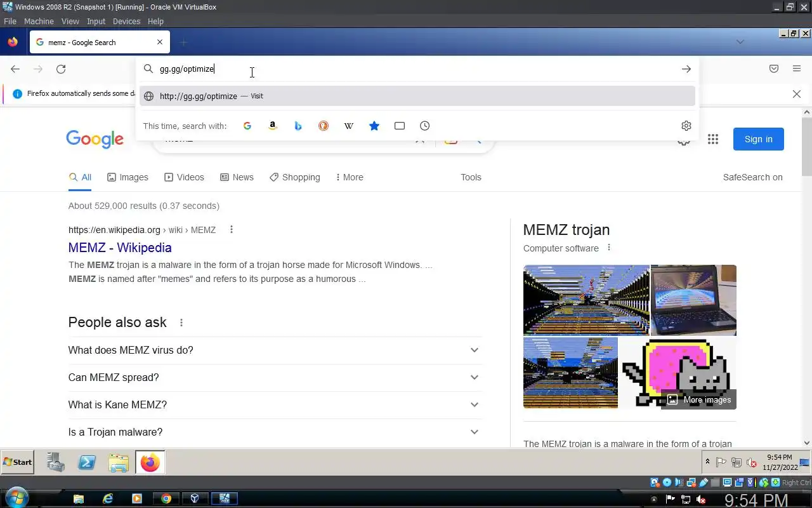Open Google Chrome on host taskbar
The width and height of the screenshot is (812, 508).
point(166,498)
